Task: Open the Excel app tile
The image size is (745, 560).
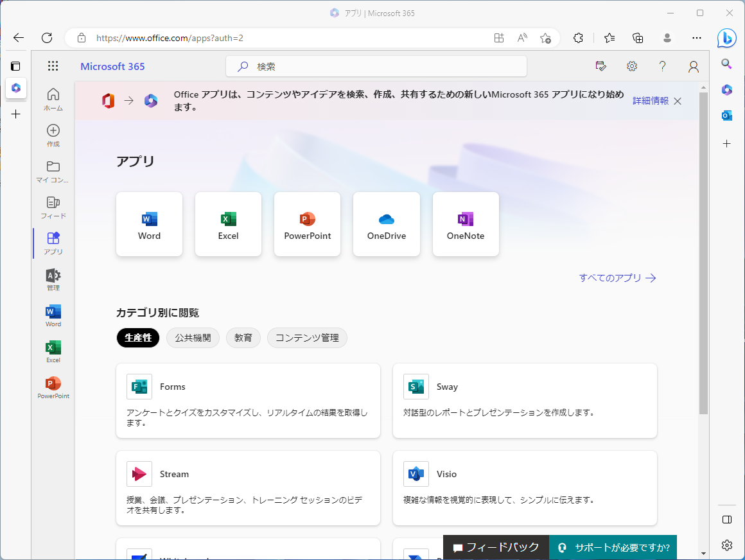Action: pyautogui.click(x=228, y=224)
